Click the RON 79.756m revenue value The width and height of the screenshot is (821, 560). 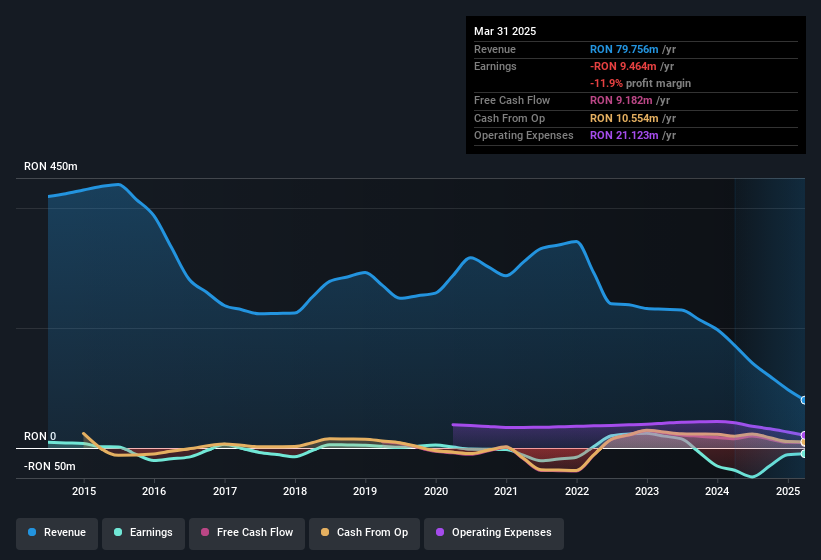point(624,49)
